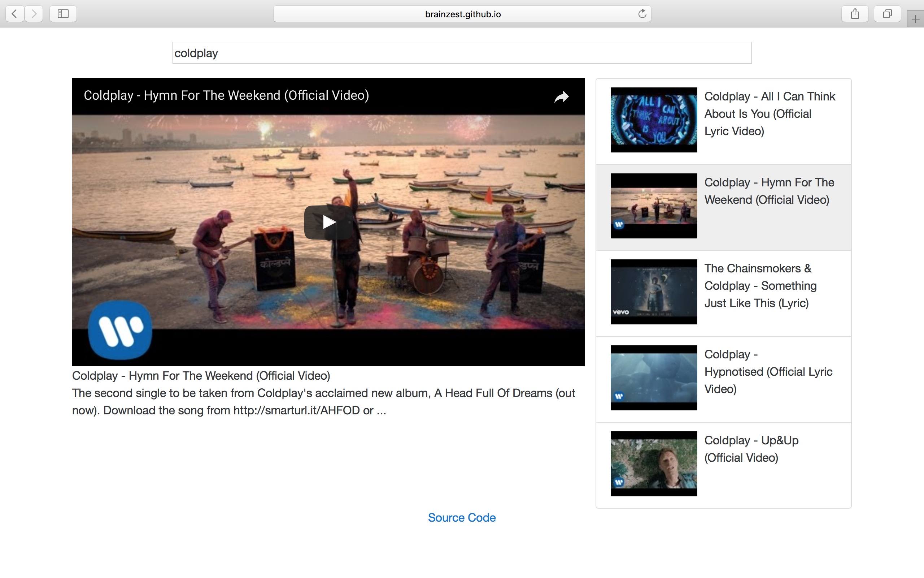The height and width of the screenshot is (578, 924).
Task: Show all tabs overview icon
Action: [x=887, y=14]
